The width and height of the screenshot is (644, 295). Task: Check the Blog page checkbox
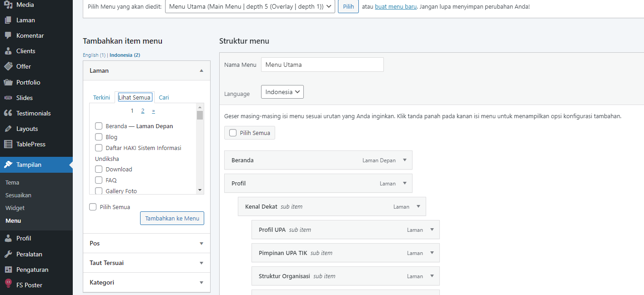click(x=99, y=137)
